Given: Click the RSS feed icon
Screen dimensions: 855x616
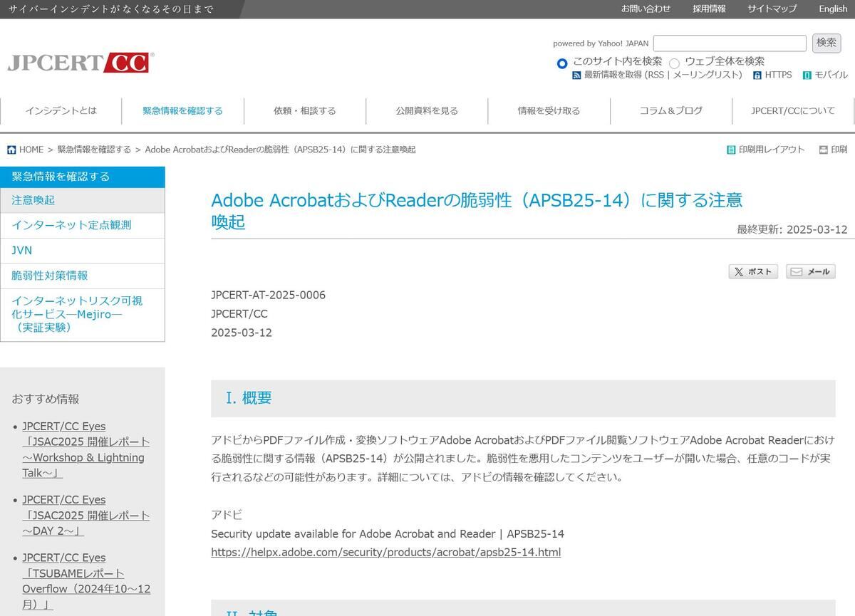Looking at the screenshot, I should (576, 75).
